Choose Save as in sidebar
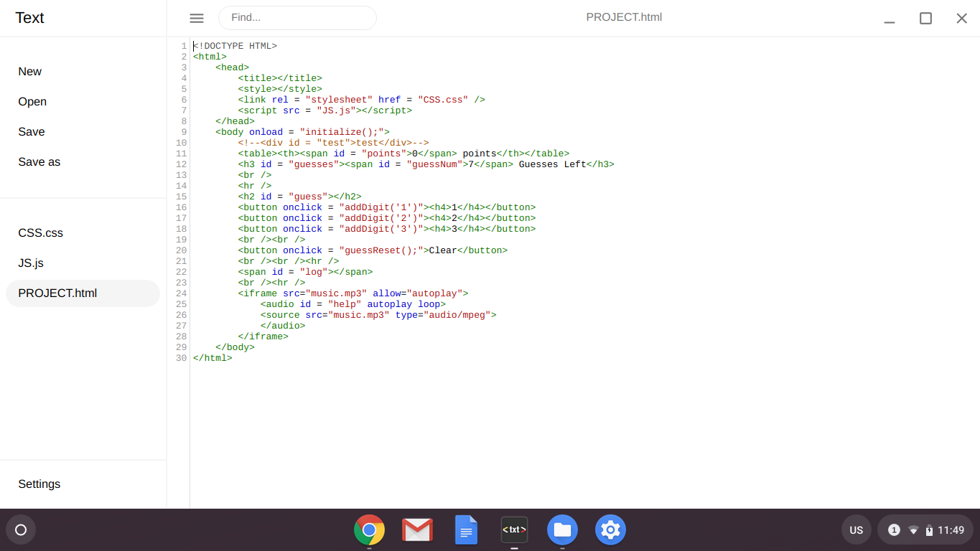This screenshot has width=980, height=551. [39, 162]
